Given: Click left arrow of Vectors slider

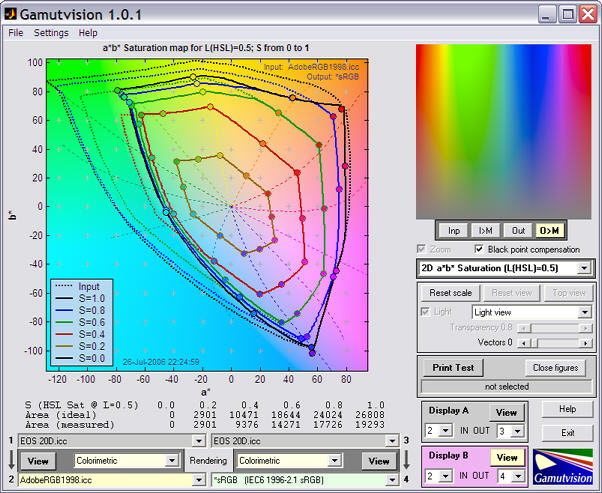Looking at the screenshot, I should (523, 343).
